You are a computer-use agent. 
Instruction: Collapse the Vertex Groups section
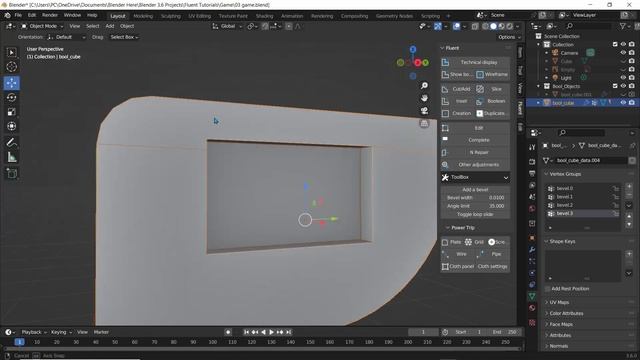(x=565, y=174)
